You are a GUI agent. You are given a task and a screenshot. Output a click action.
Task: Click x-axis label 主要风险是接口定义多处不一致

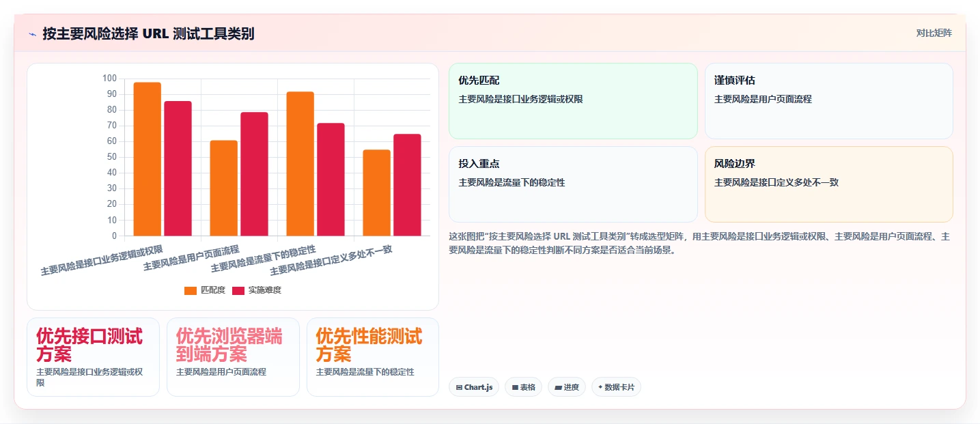coord(331,260)
